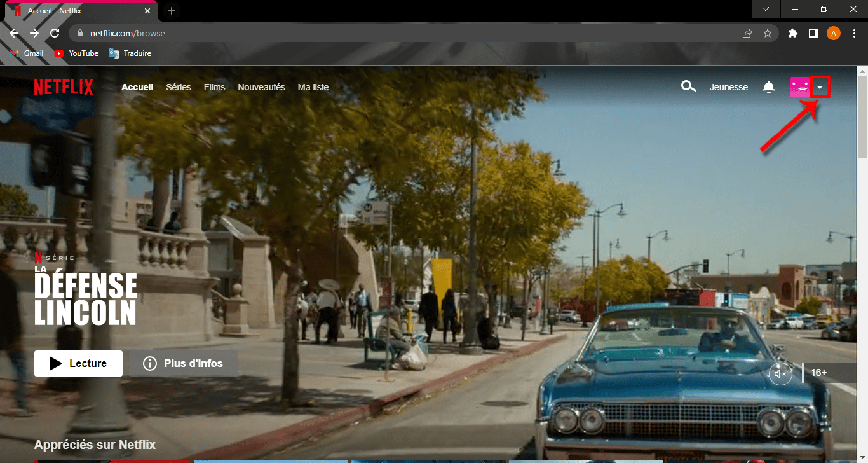This screenshot has height=463, width=868.
Task: Unmute trailer with speaker icon
Action: 781,373
